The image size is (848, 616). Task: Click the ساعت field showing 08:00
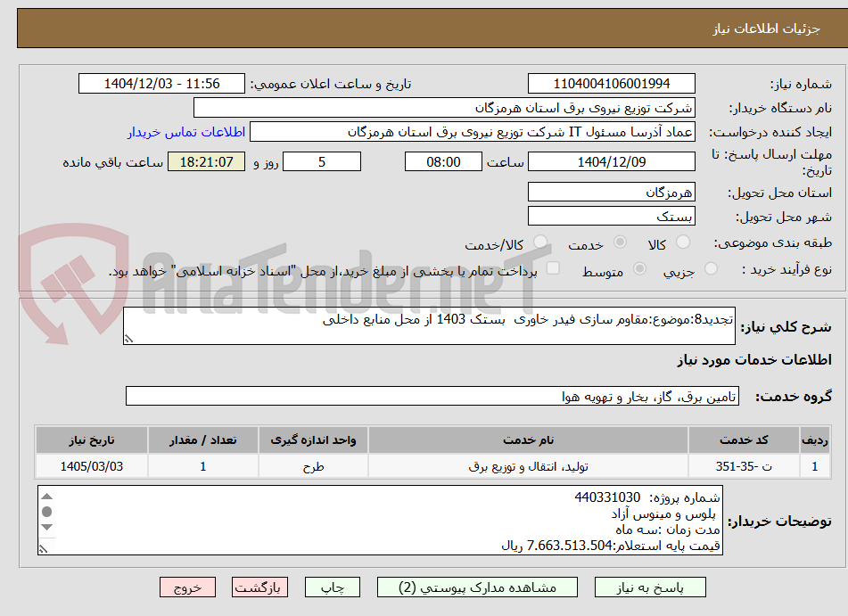click(443, 161)
